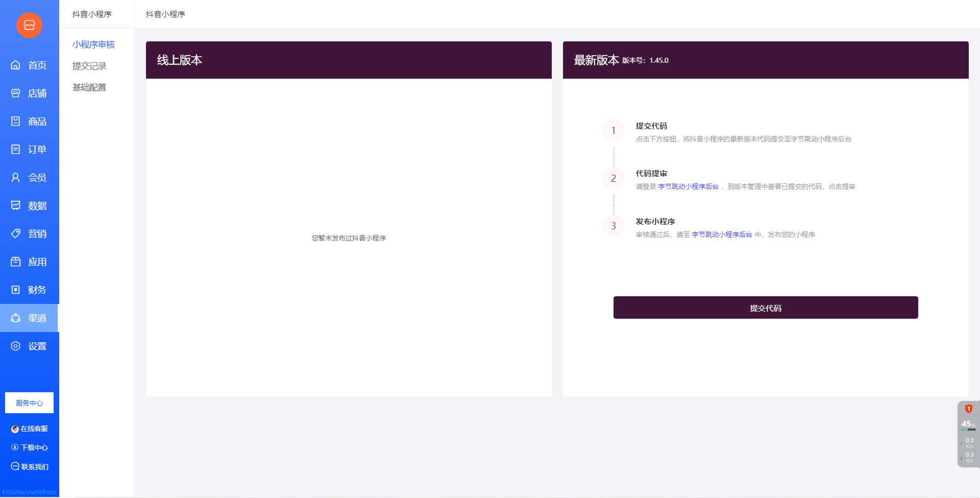980x498 pixels.
Task: Click the 订单 order icon
Action: coord(16,149)
